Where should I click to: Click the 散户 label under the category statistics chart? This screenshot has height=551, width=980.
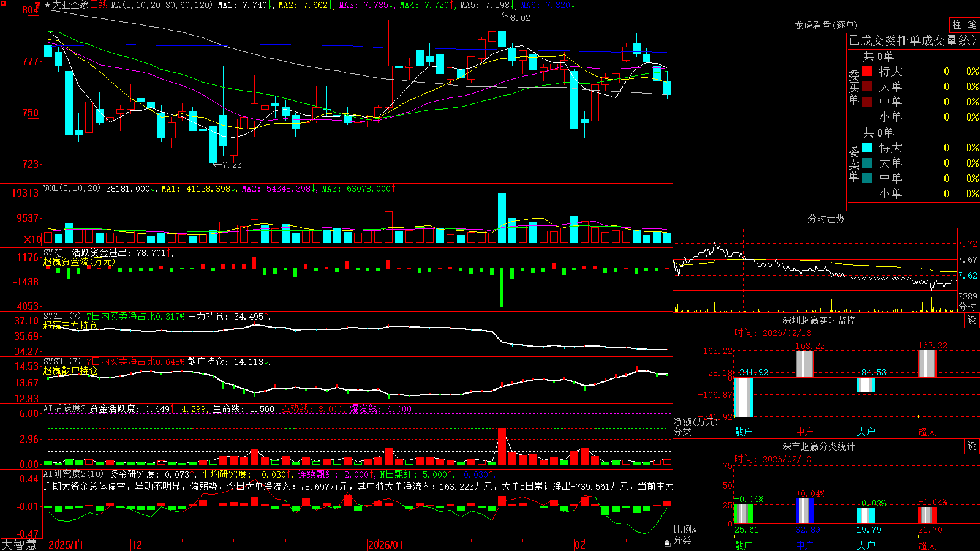[744, 545]
